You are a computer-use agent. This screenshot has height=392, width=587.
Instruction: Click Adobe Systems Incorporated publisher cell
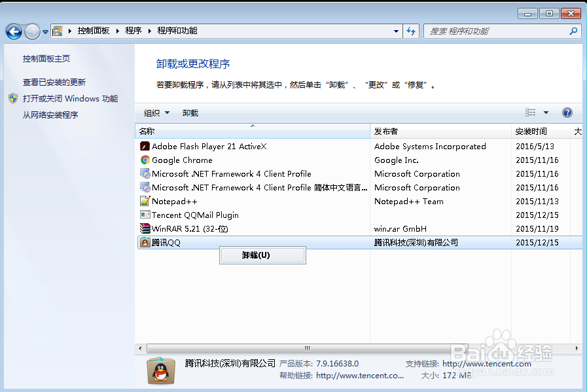pyautogui.click(x=430, y=146)
